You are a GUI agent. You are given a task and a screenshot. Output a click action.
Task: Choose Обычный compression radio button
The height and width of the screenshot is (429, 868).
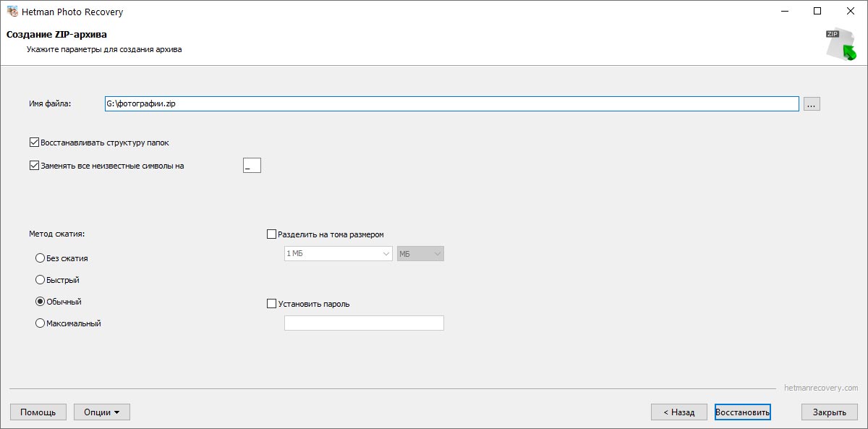click(x=41, y=302)
